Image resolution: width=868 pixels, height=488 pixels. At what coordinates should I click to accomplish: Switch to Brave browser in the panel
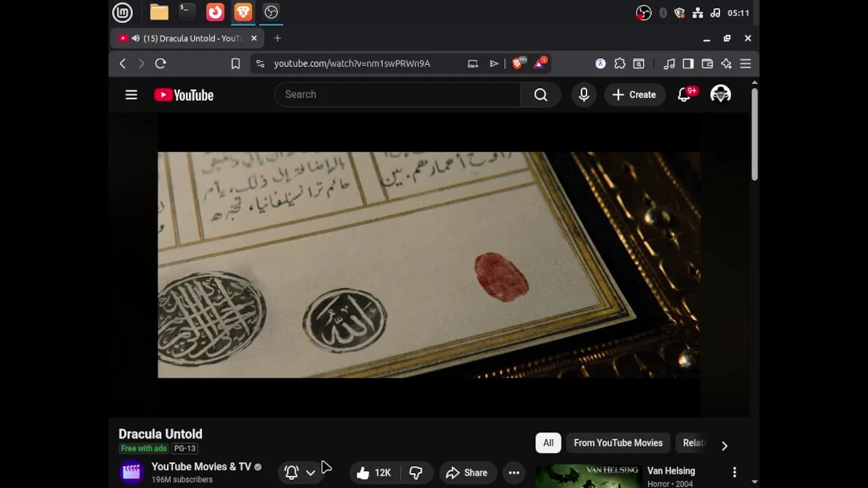point(243,12)
